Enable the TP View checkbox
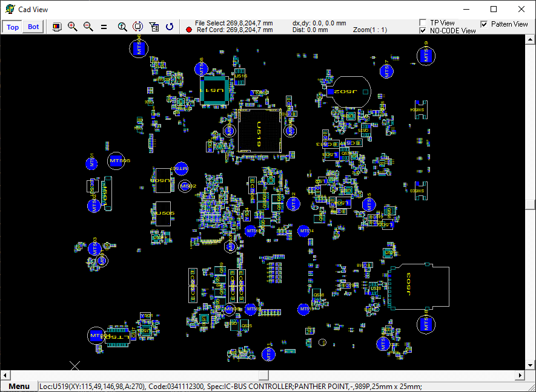The width and height of the screenshot is (536, 392). [x=423, y=23]
